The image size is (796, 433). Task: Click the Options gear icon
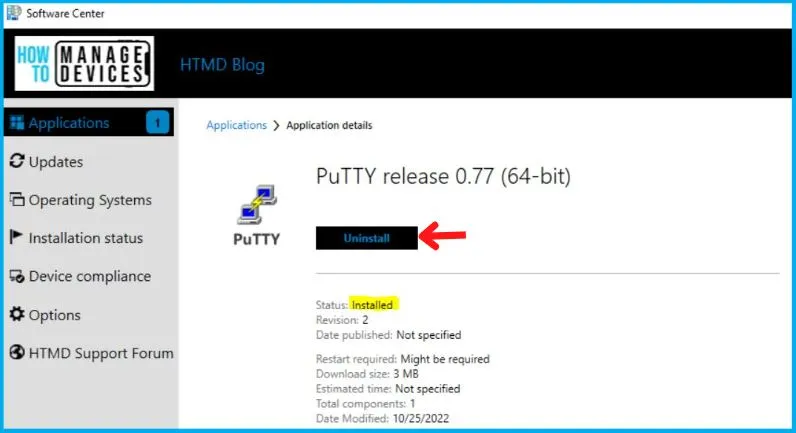(x=17, y=314)
